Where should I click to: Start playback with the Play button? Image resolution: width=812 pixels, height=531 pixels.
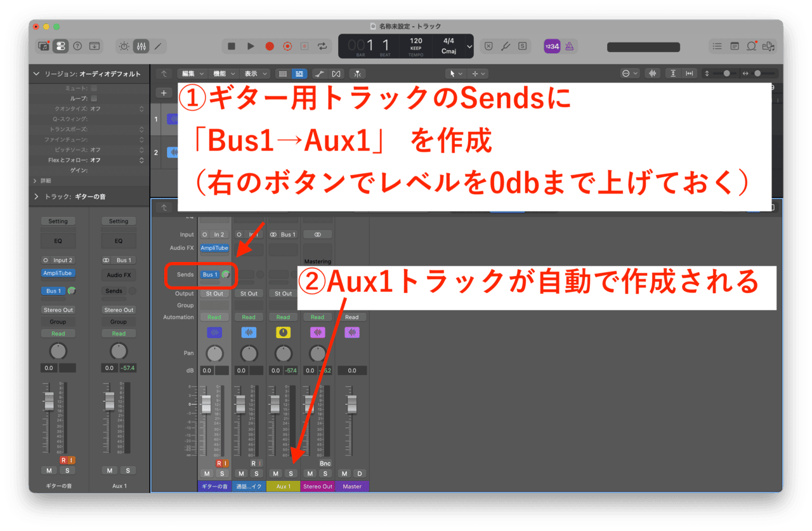[x=251, y=46]
